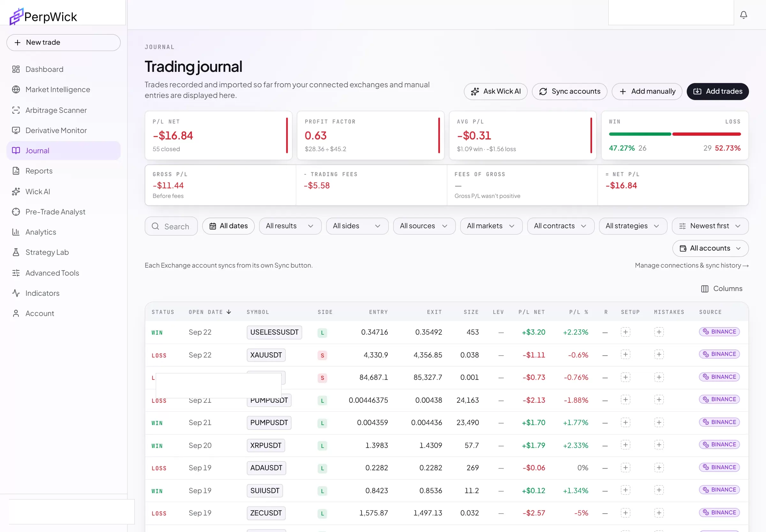Click the Account person icon

pyautogui.click(x=16, y=313)
